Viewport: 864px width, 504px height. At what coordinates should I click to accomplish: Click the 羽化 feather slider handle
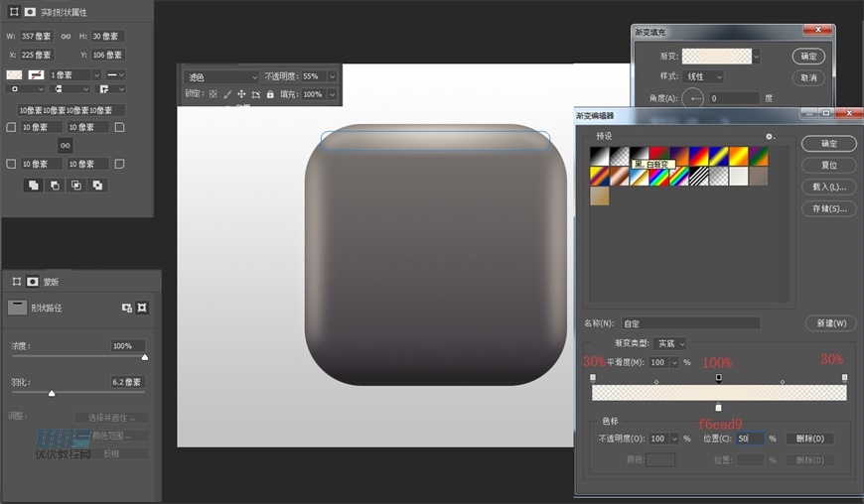coord(52,394)
